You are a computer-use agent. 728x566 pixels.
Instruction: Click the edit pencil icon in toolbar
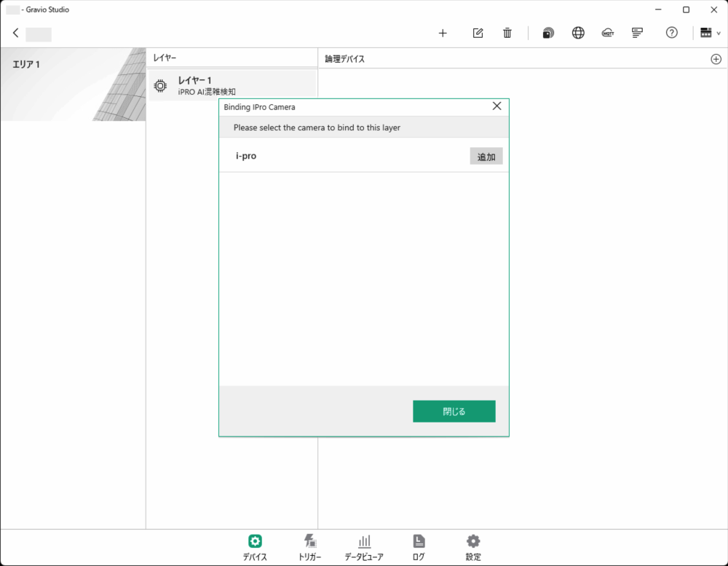point(478,33)
